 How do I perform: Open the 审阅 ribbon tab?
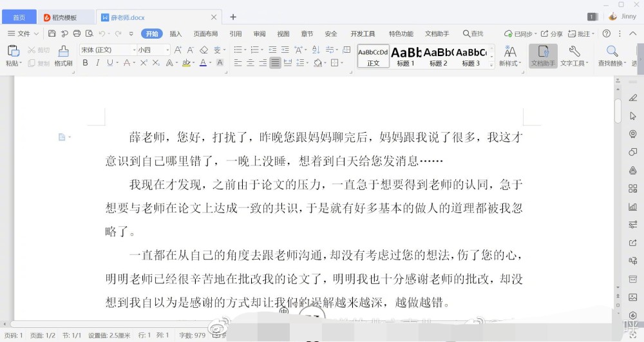[x=259, y=33]
